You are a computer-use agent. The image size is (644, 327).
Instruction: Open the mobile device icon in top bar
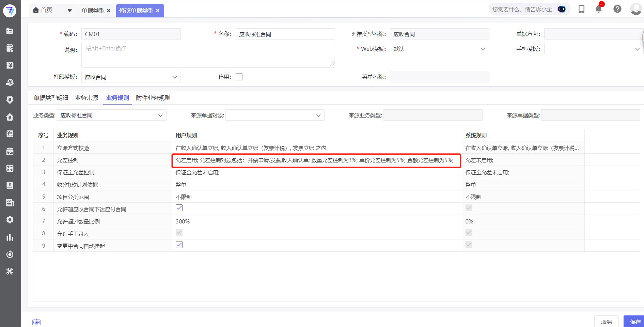(x=581, y=9)
